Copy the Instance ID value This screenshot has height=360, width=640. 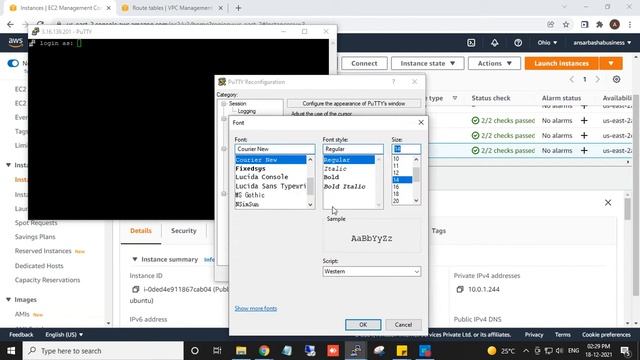coord(136,289)
